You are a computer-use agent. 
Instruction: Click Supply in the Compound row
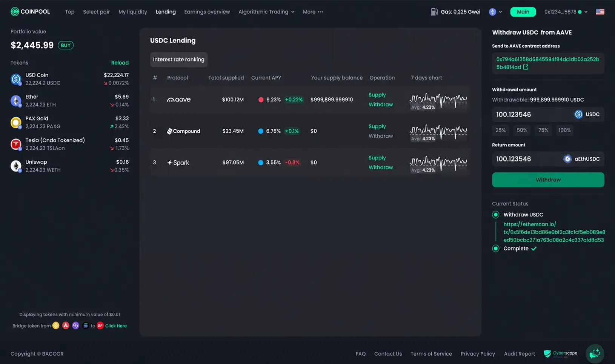[x=377, y=126]
